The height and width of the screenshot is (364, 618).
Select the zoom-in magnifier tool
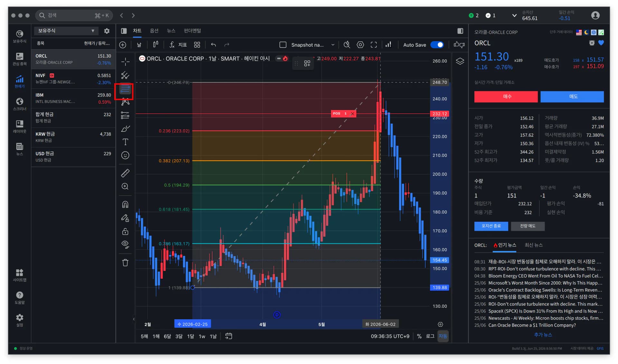125,186
